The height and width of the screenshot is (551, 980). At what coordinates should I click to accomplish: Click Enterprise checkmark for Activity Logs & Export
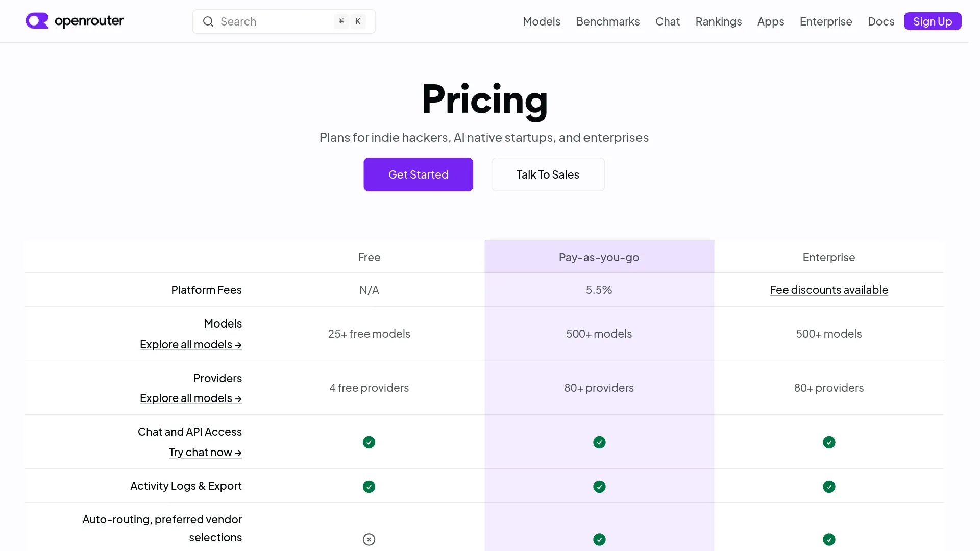[829, 487]
